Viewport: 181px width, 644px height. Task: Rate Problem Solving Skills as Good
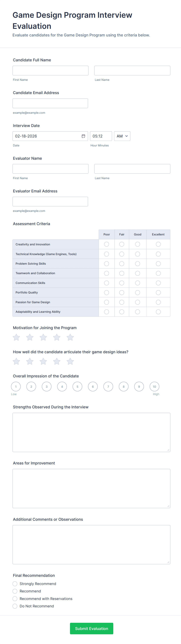(x=137, y=263)
